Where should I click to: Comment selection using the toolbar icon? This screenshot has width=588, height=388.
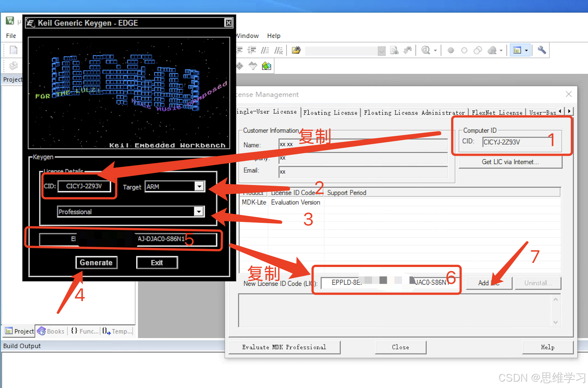coord(265,50)
